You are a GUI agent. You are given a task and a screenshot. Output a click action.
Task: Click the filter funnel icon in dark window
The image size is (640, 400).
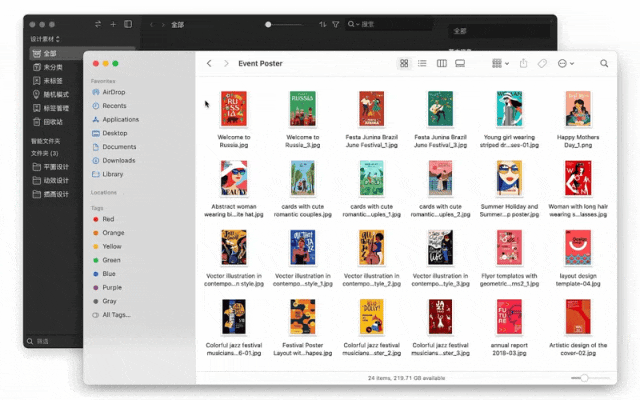pyautogui.click(x=336, y=24)
